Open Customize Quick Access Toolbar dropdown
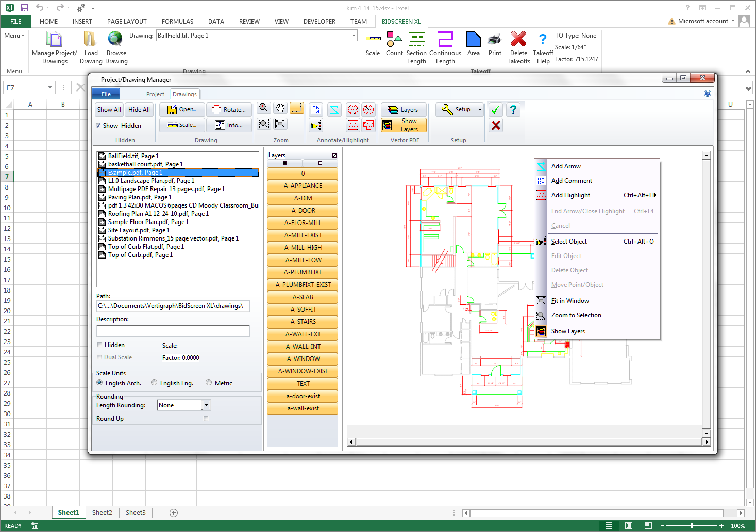 93,8
